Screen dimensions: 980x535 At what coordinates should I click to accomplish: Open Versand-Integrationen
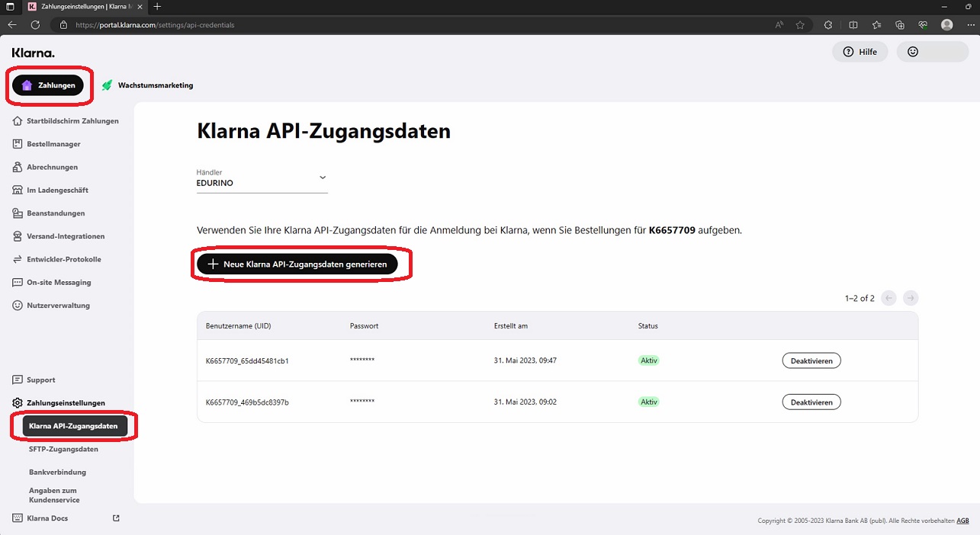(x=66, y=236)
